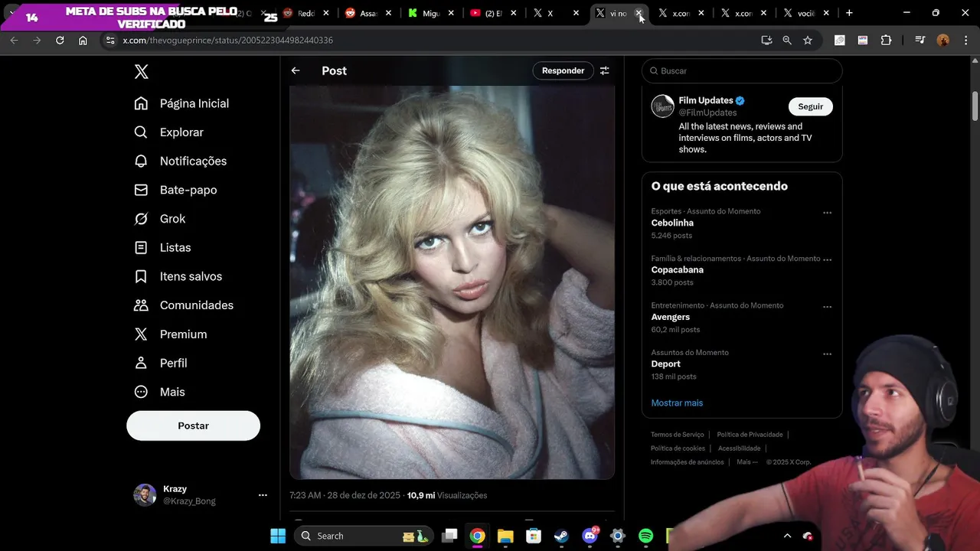Open Film Updates profile name
Screen dimensions: 980x551
click(706, 100)
